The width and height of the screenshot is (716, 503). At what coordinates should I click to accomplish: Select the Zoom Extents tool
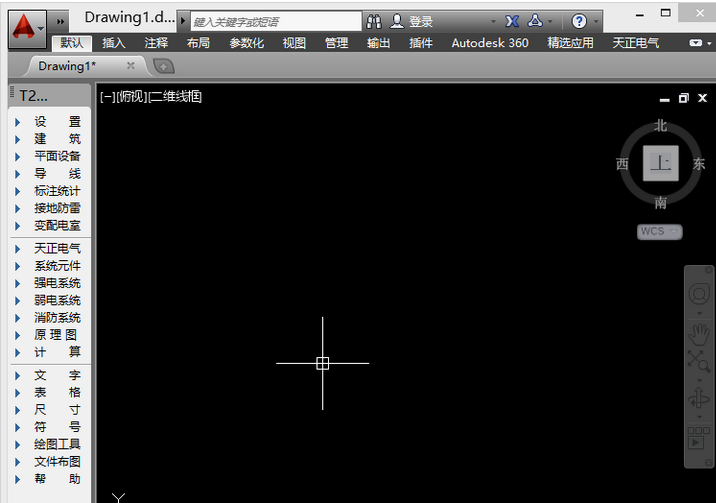point(699,361)
